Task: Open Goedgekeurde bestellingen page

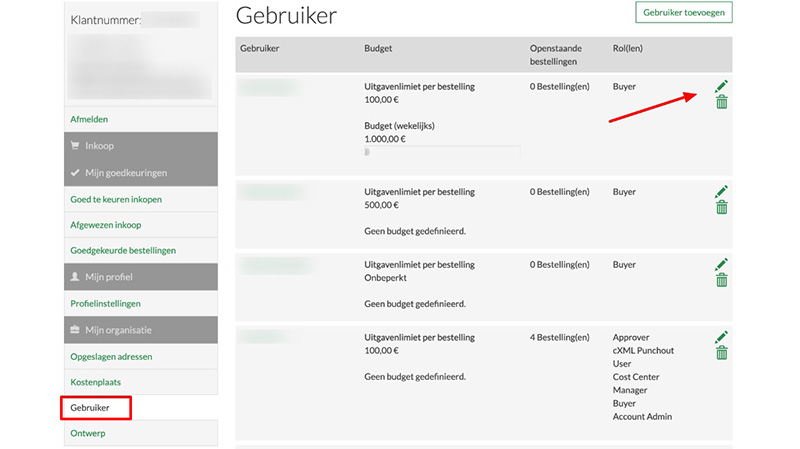Action: click(123, 251)
